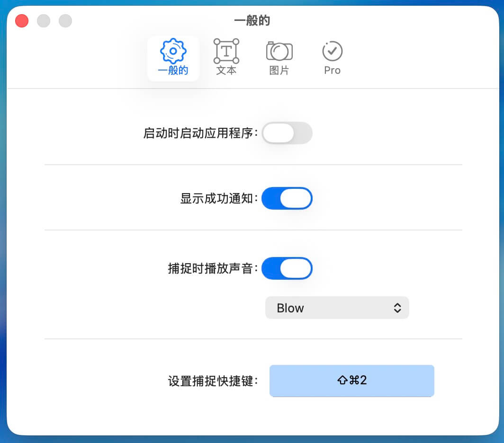
Task: Minimize the window with the yellow button
Action: (x=44, y=21)
